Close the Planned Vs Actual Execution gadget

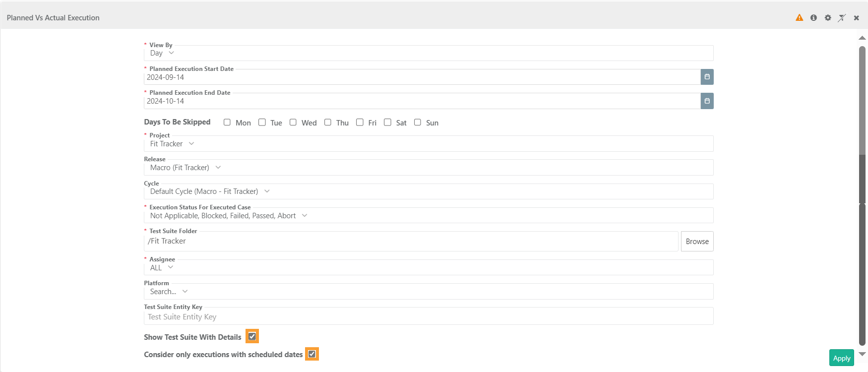856,18
